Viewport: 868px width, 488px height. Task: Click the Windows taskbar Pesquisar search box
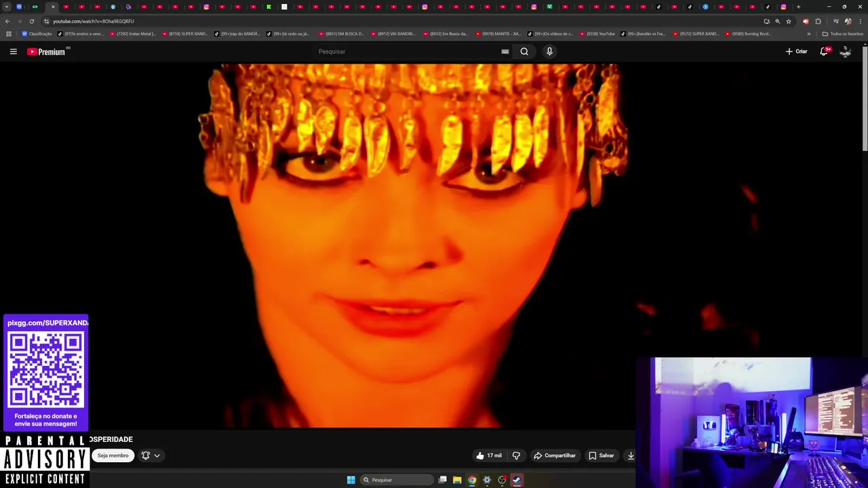(x=397, y=480)
